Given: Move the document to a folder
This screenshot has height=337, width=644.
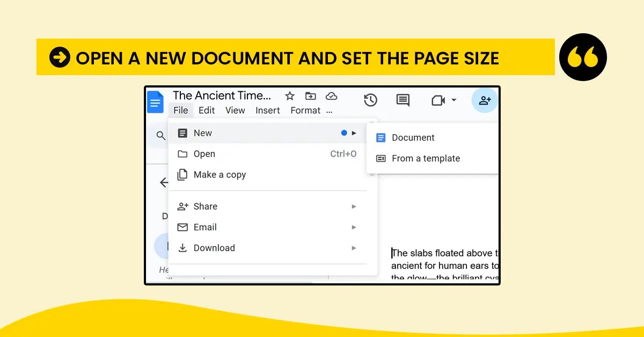Looking at the screenshot, I should coord(310,96).
